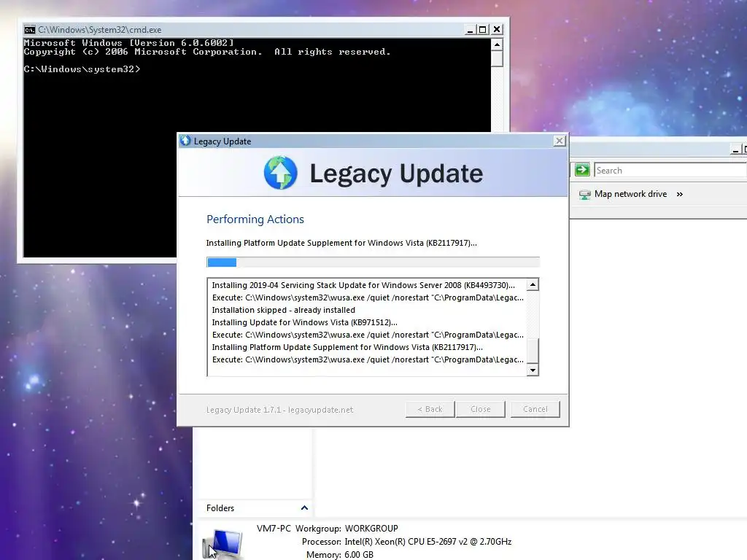747x560 pixels.
Task: Select the KB4493730 Servicing Stack log line
Action: [x=363, y=285]
